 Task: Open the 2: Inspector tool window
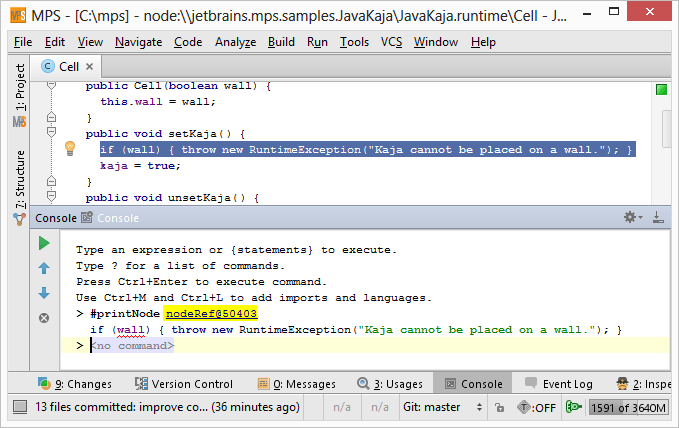[x=644, y=384]
